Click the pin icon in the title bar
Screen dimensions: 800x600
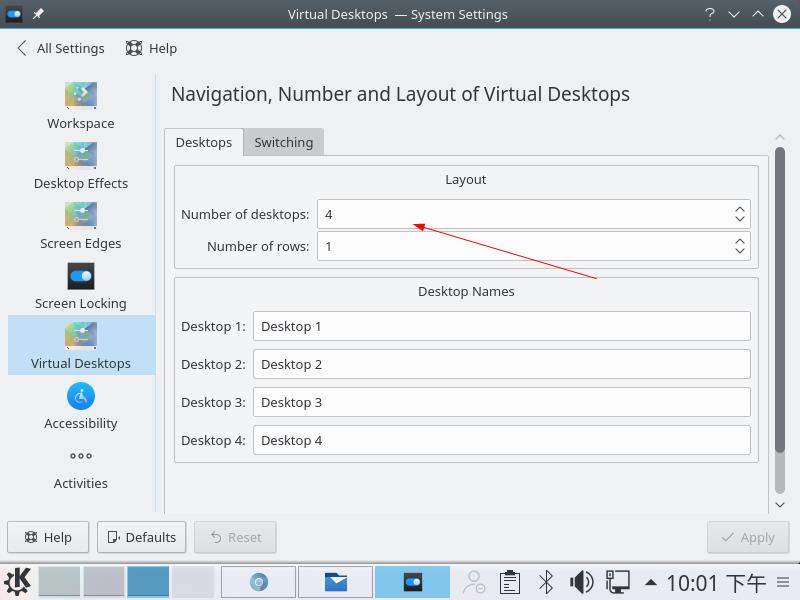pyautogui.click(x=38, y=14)
